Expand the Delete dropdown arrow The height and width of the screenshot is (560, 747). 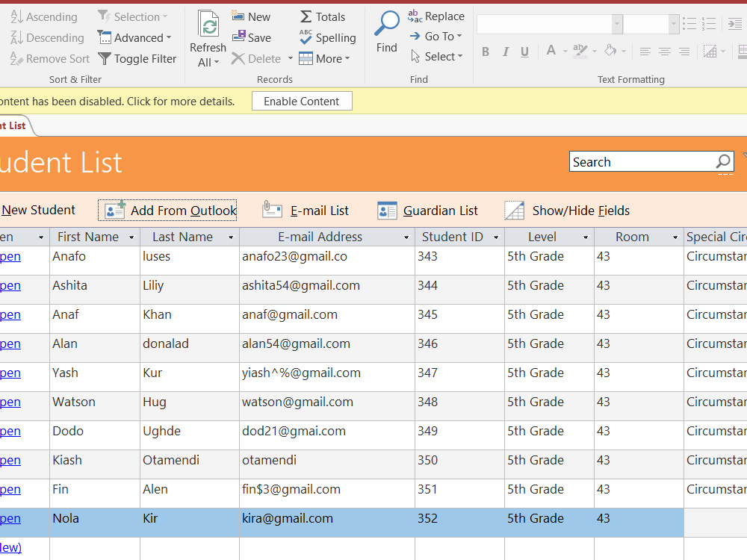point(290,58)
